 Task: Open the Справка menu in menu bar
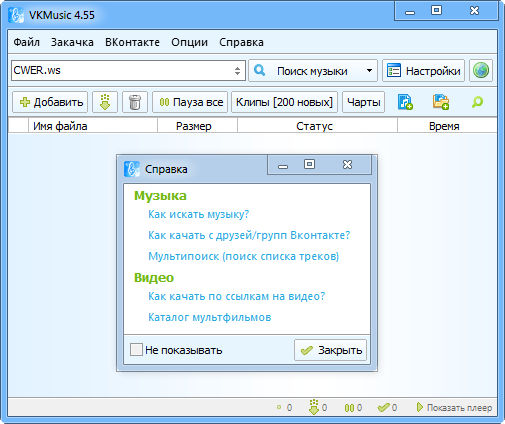click(x=241, y=42)
